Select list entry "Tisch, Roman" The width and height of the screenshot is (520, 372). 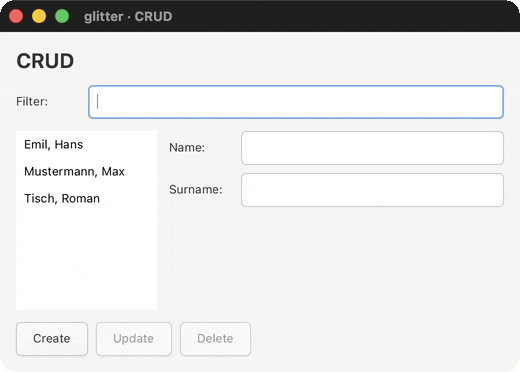tap(87, 199)
